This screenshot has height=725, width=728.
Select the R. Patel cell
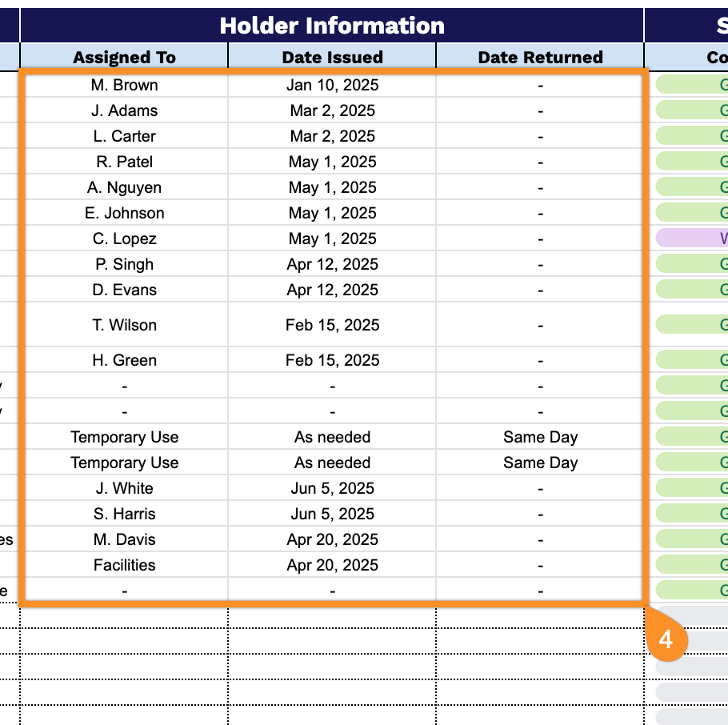124,162
